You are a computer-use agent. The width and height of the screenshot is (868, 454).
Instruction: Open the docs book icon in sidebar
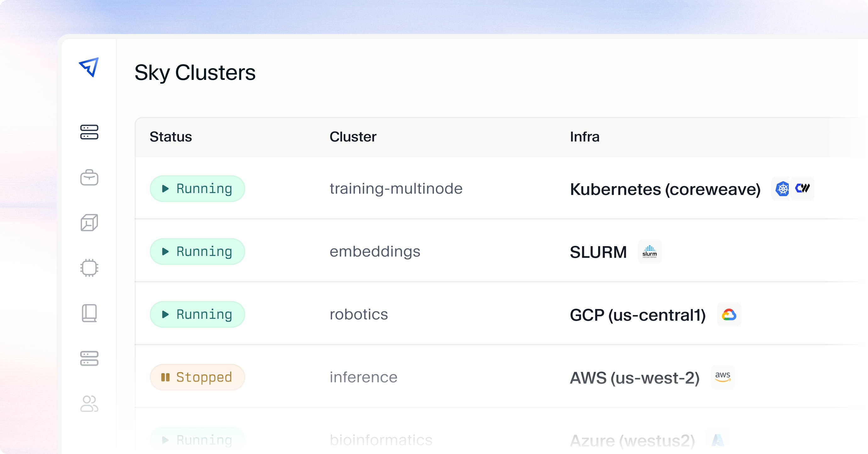coord(89,313)
